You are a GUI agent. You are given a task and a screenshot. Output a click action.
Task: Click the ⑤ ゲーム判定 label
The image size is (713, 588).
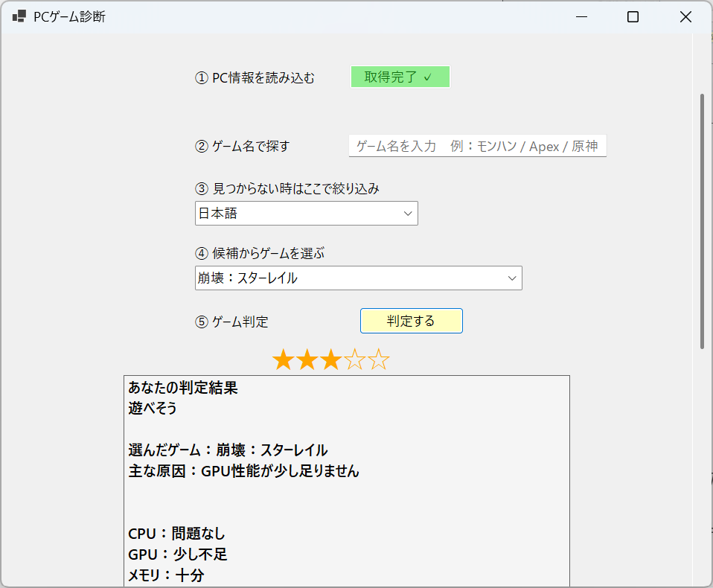231,322
